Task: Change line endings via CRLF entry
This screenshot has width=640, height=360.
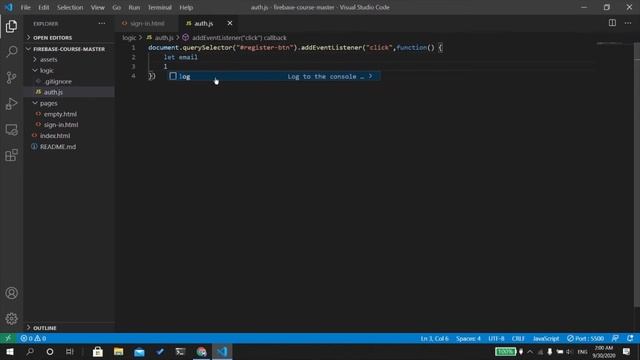Action: click(518, 338)
